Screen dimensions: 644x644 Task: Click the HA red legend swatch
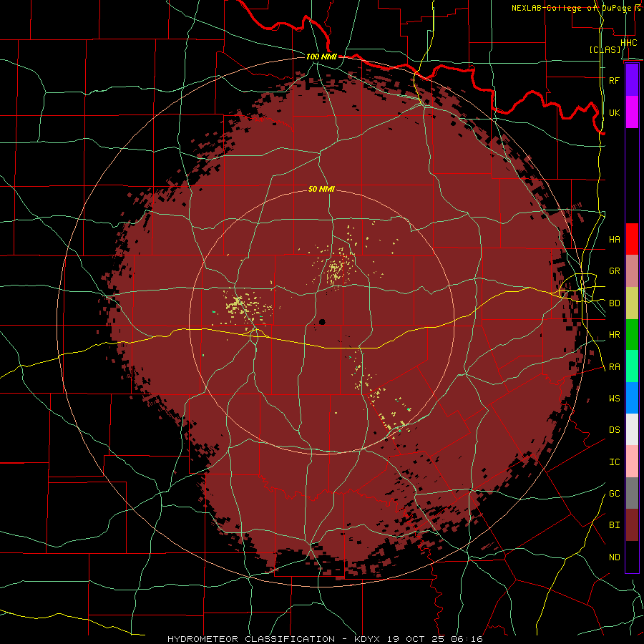point(632,239)
